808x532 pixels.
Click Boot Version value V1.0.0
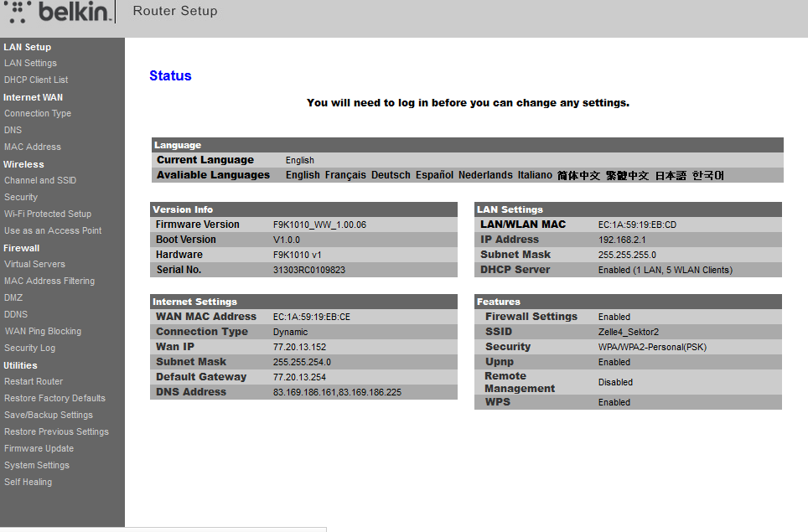click(x=287, y=240)
